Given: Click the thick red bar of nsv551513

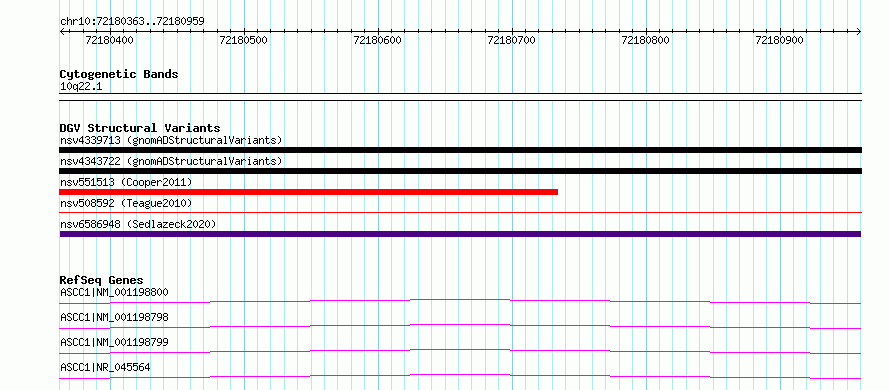Looking at the screenshot, I should pos(308,192).
